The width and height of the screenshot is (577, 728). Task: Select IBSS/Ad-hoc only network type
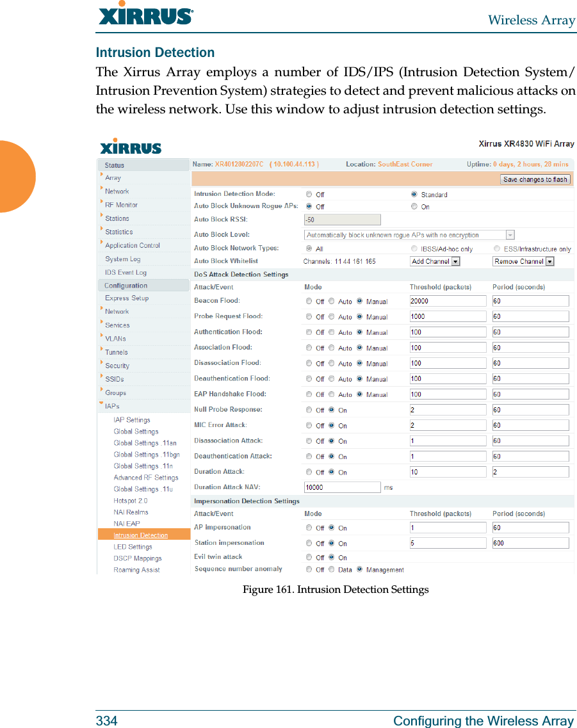click(414, 248)
